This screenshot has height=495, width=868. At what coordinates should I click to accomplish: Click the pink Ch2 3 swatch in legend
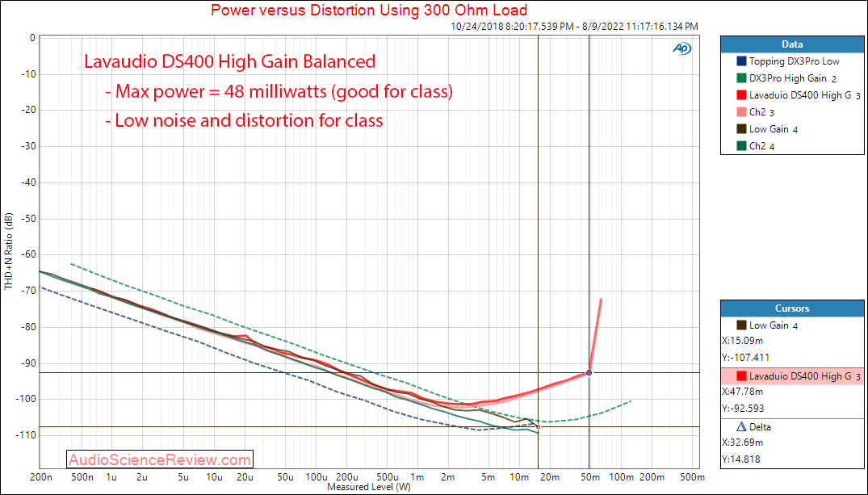click(x=742, y=112)
